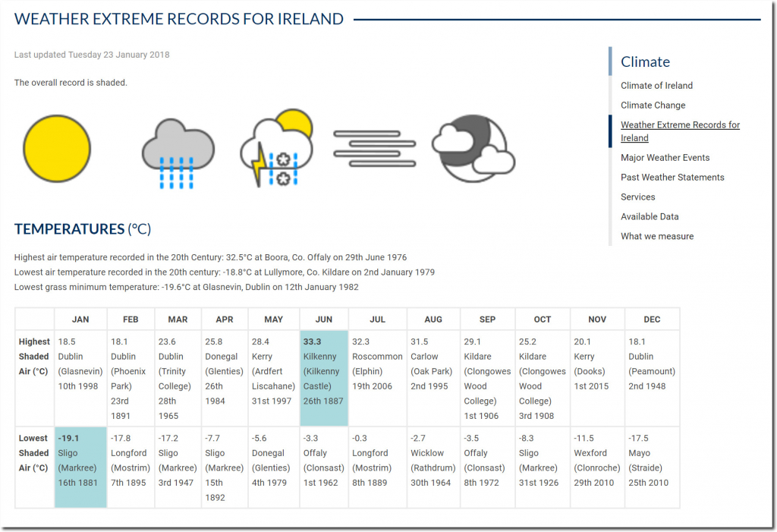
Task: Click the MAR column header
Action: click(x=178, y=320)
